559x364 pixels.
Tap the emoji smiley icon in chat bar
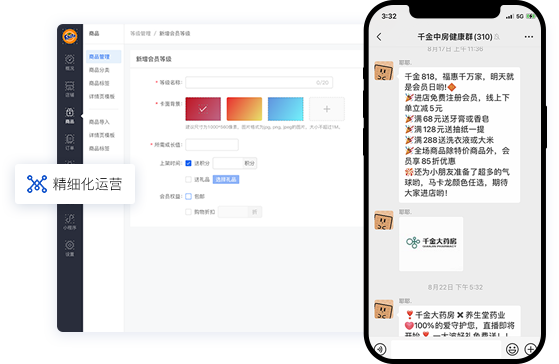tap(512, 349)
